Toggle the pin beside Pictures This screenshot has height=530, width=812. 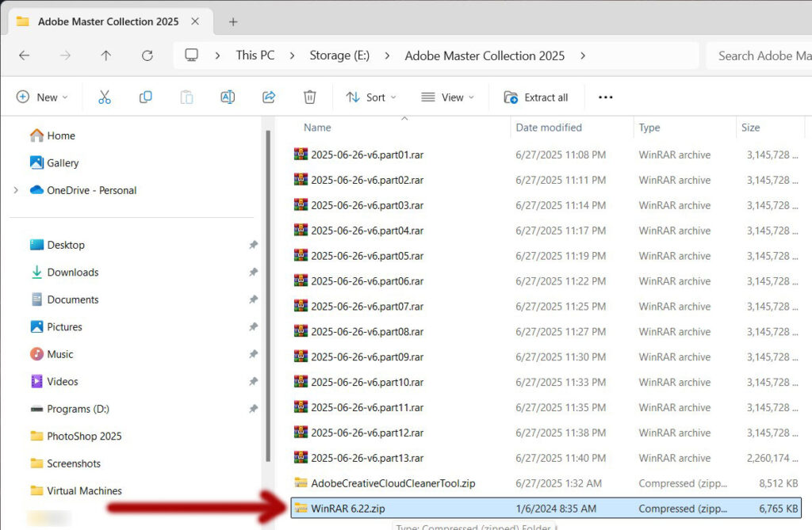pyautogui.click(x=253, y=326)
